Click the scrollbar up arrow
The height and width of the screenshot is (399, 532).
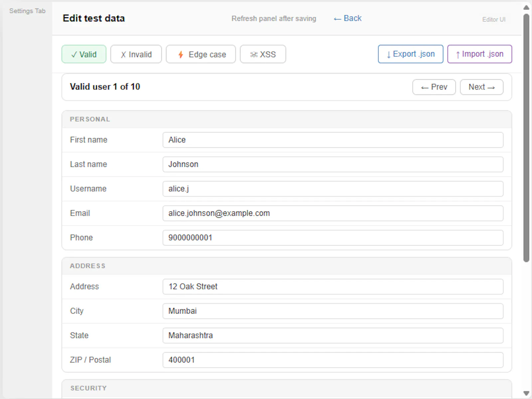coord(526,7)
